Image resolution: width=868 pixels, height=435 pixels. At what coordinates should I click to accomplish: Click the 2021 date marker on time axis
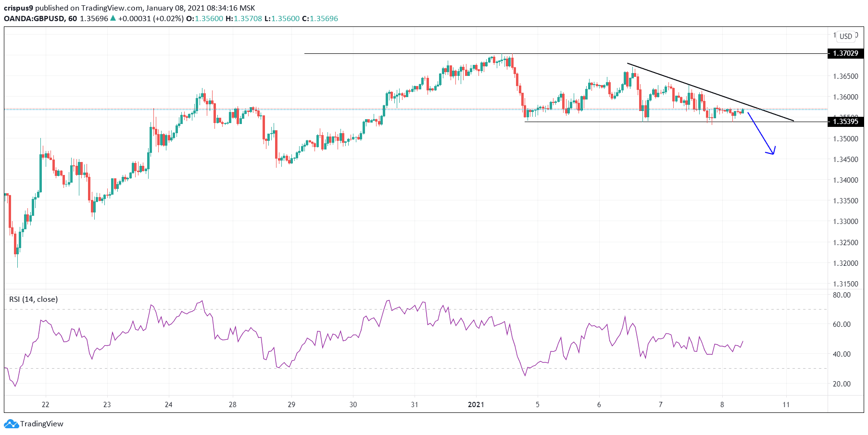[476, 405]
